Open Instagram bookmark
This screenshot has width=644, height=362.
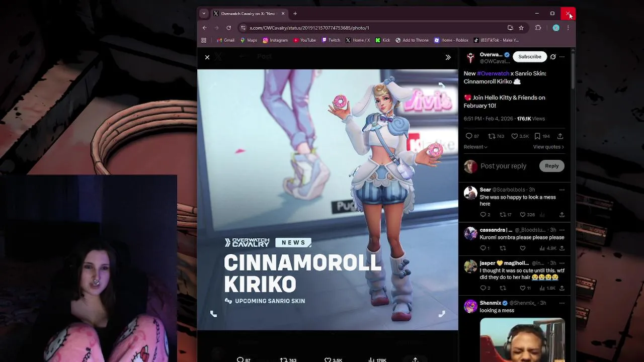(x=275, y=40)
